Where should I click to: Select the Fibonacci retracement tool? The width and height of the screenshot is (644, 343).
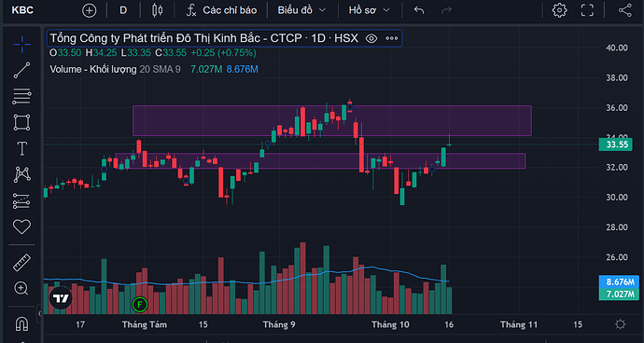click(x=21, y=96)
